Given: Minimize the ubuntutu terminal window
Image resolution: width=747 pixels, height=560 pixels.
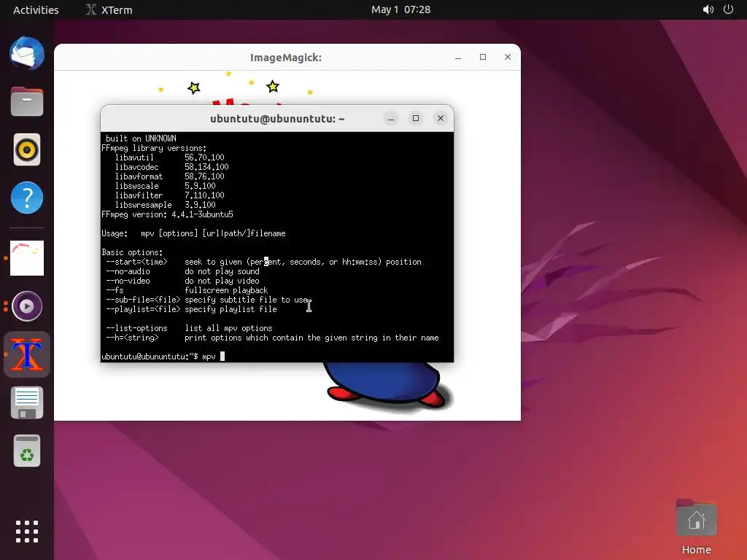Looking at the screenshot, I should (391, 118).
